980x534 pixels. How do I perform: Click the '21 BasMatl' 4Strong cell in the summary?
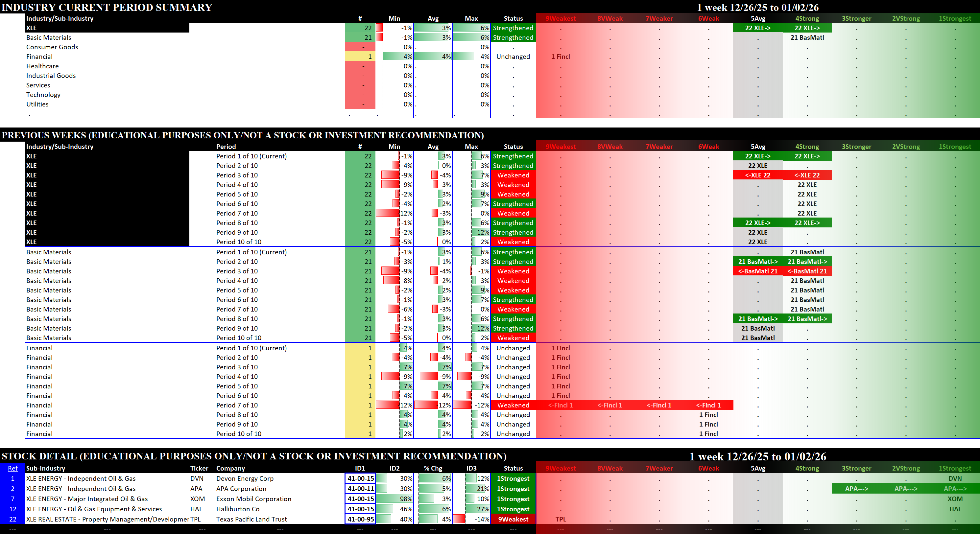(x=807, y=37)
